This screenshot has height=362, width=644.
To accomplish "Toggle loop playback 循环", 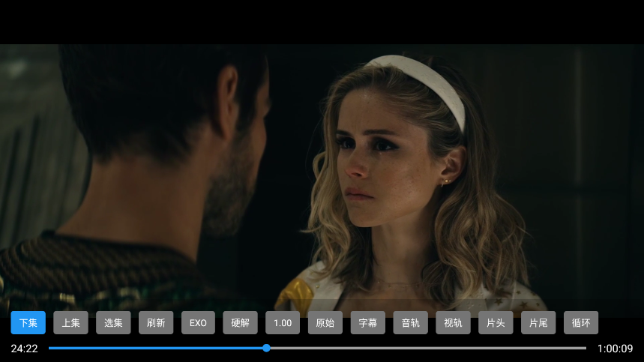I will [581, 322].
